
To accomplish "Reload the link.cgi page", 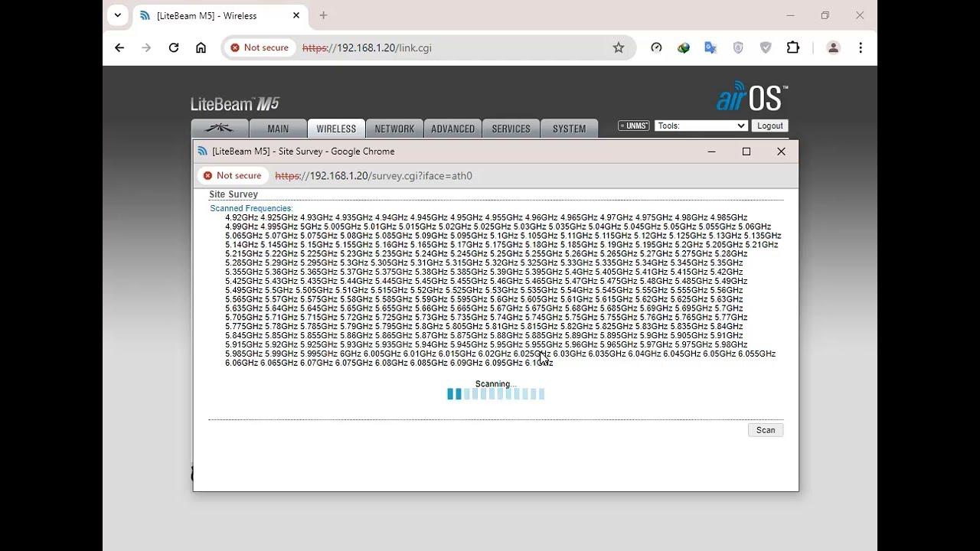I will coord(174,47).
